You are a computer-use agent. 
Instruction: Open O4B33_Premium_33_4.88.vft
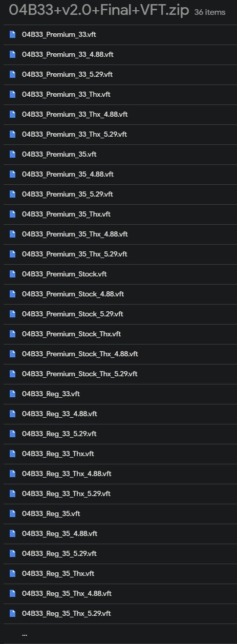click(x=118, y=55)
